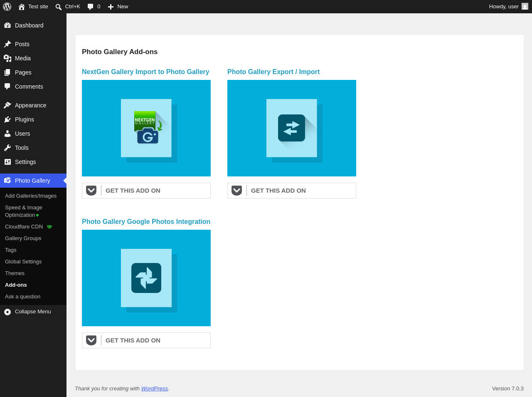Open NextGen Gallery Import title link

point(145,72)
